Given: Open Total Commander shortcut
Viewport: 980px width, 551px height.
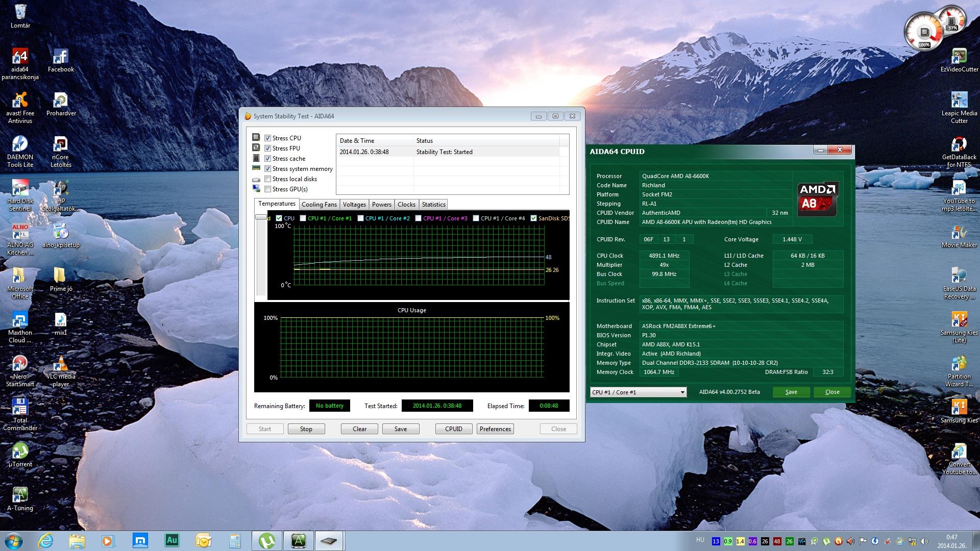Looking at the screenshot, I should tap(20, 414).
